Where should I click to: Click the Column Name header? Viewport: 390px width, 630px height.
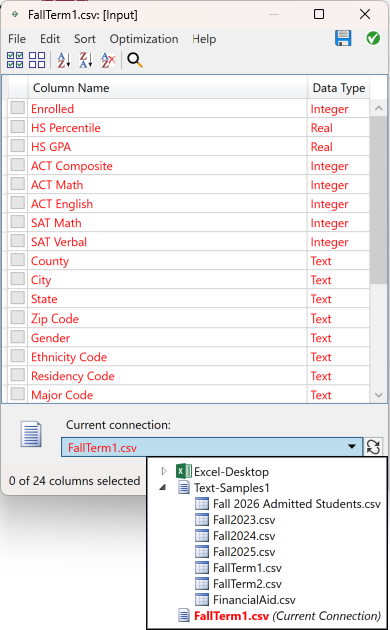(167, 88)
